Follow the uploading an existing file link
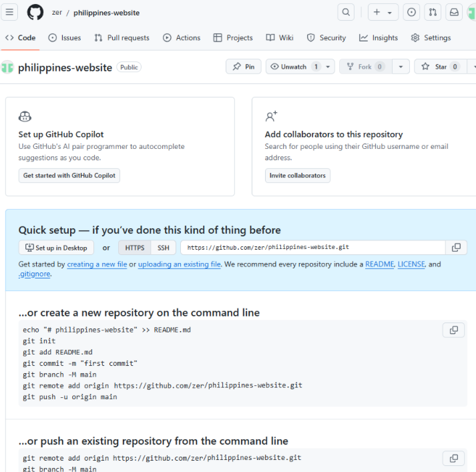This screenshot has height=472, width=476. [x=179, y=264]
